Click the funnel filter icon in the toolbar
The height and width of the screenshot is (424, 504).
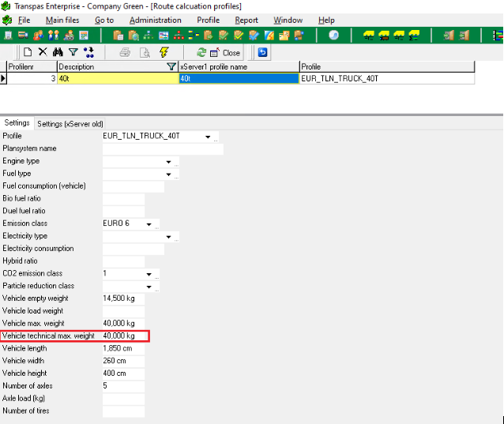(x=73, y=52)
